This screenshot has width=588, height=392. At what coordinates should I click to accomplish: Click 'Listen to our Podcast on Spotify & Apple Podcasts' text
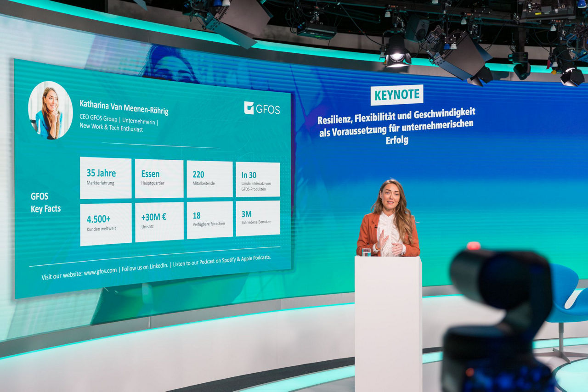[222, 261]
